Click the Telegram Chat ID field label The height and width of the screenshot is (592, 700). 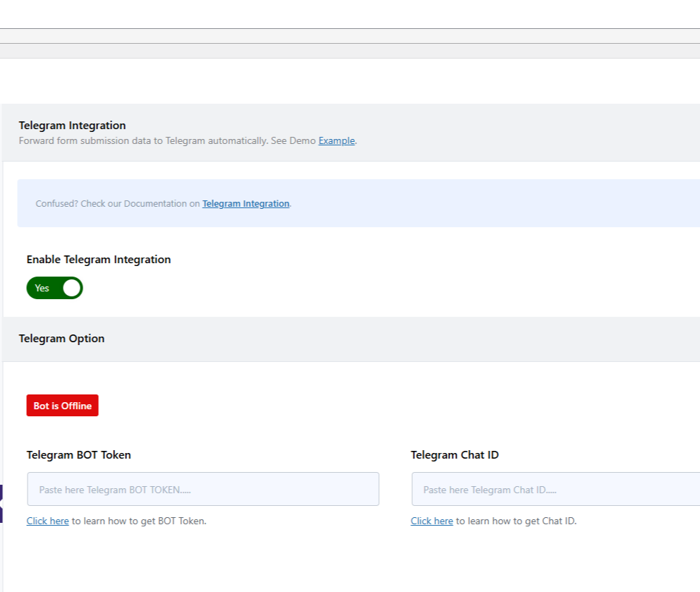click(x=454, y=454)
